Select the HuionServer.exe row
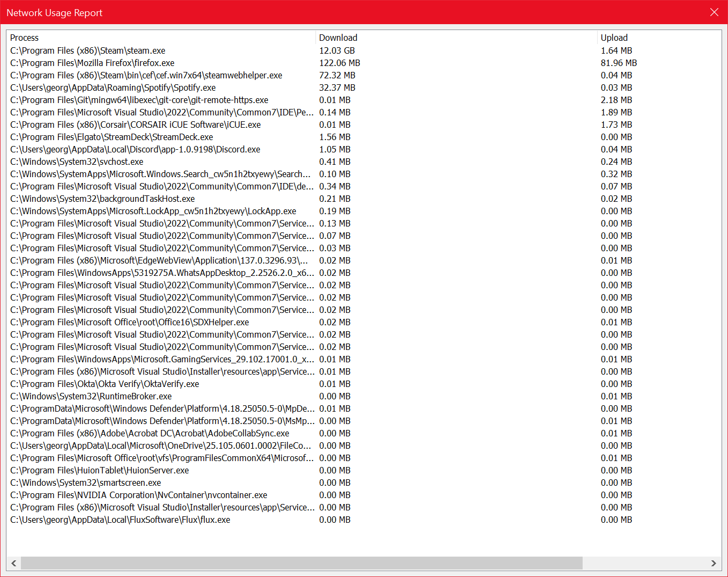The image size is (728, 577). coord(364,470)
